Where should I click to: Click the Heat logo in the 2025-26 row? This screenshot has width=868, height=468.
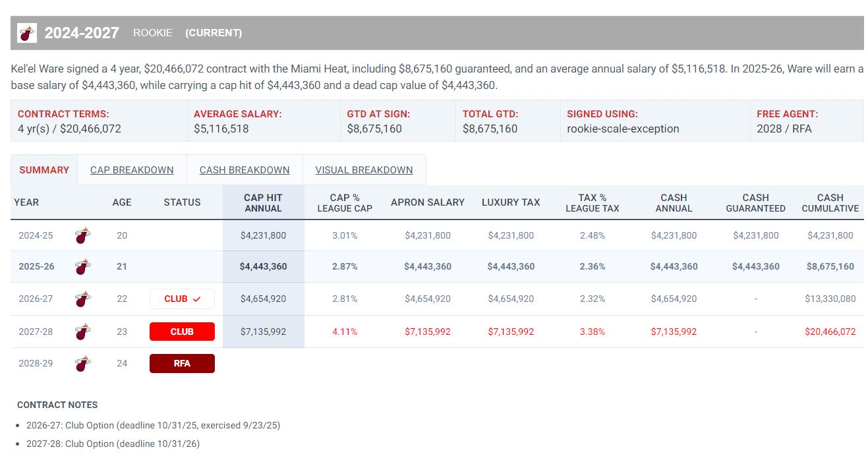pyautogui.click(x=82, y=267)
